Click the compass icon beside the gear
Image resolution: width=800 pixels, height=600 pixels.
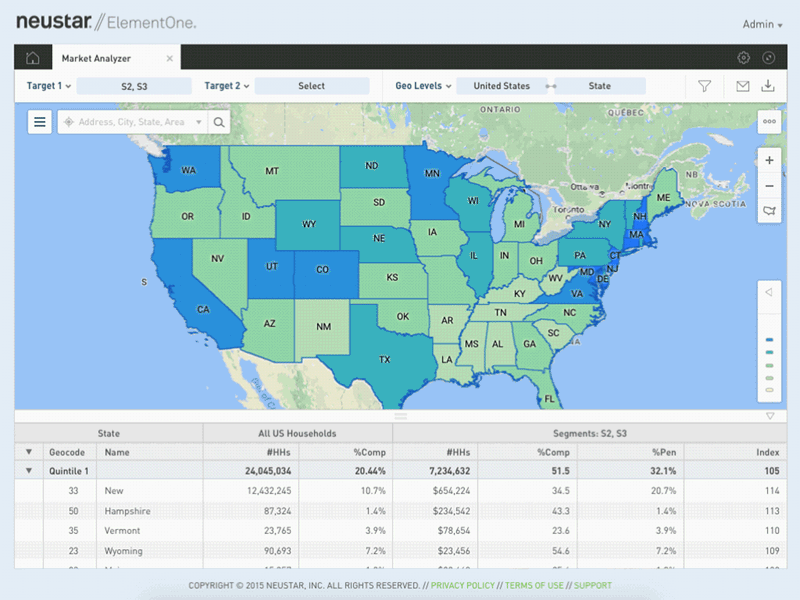[x=769, y=57]
